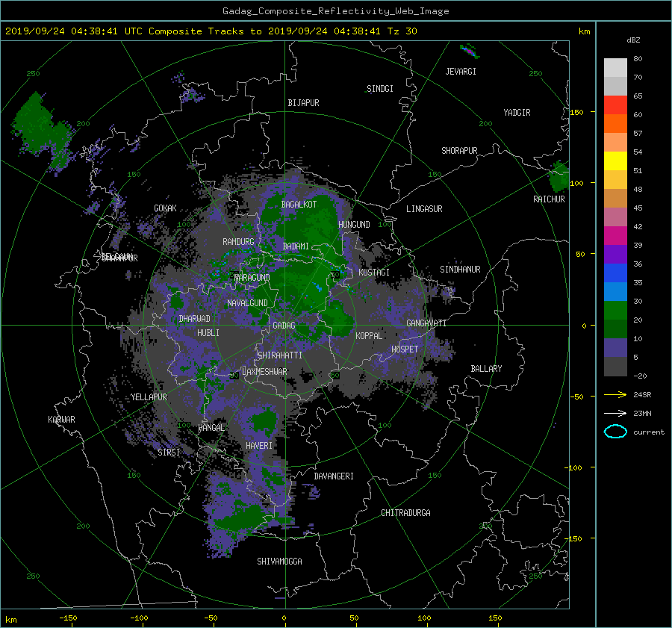The width and height of the screenshot is (672, 628).
Task: Select the yellow swatch in dBZ legend
Action: [x=615, y=161]
